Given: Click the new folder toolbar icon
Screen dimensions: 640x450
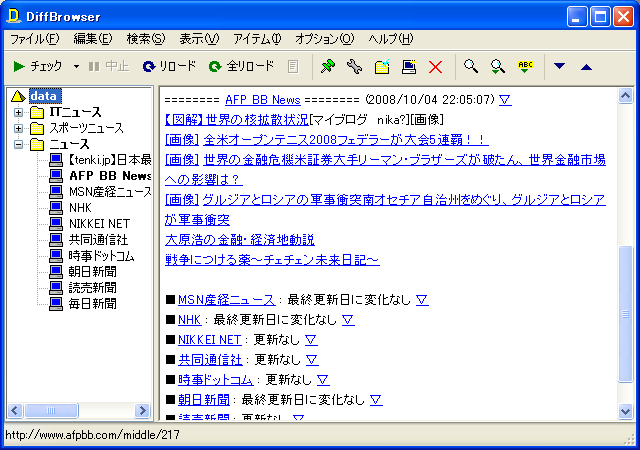Looking at the screenshot, I should (381, 66).
